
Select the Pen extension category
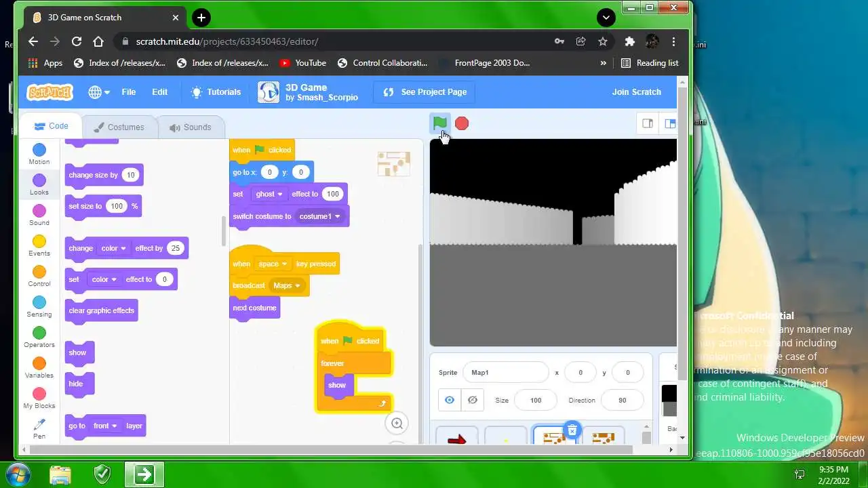39,428
